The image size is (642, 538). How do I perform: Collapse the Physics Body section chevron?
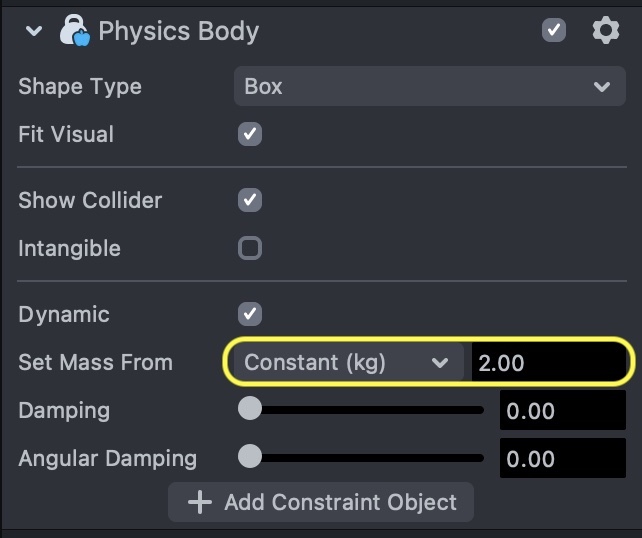[35, 31]
